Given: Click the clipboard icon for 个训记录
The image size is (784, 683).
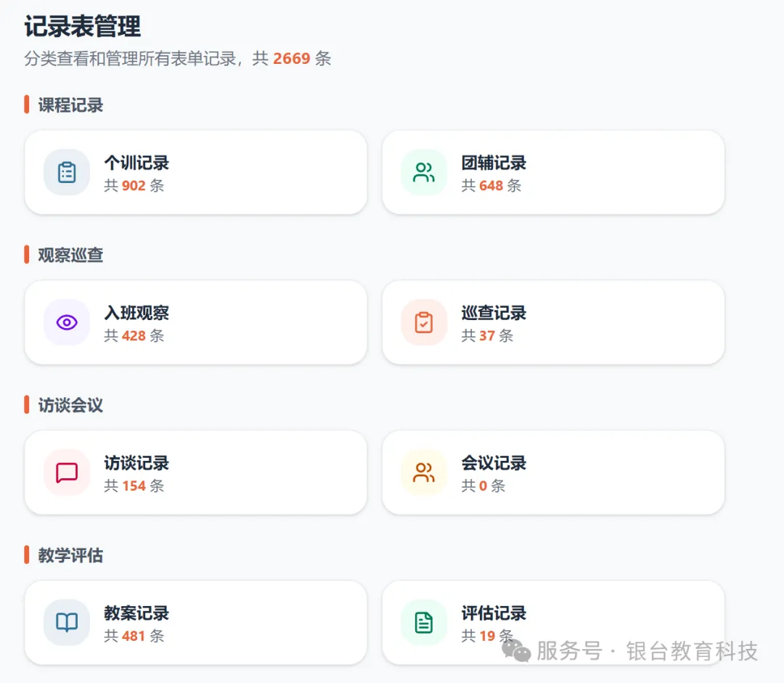Looking at the screenshot, I should pos(67,173).
